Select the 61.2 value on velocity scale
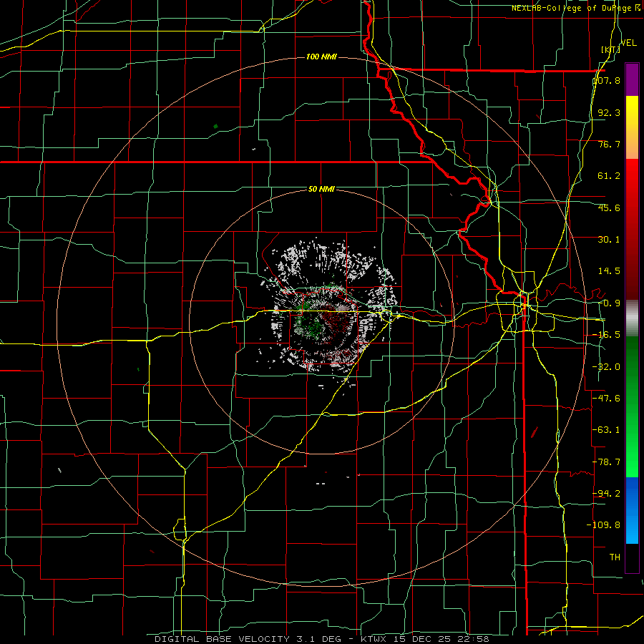The image size is (644, 644). (x=609, y=176)
